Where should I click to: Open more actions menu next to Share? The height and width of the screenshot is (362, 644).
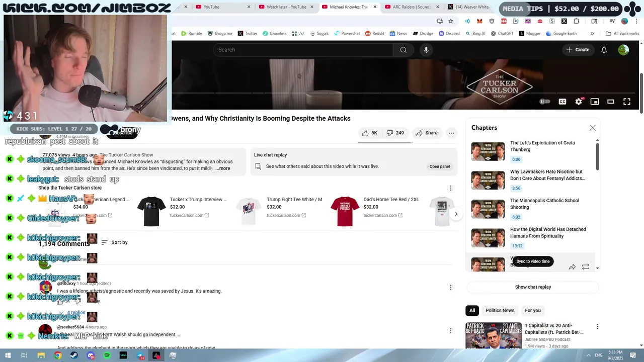point(451,133)
